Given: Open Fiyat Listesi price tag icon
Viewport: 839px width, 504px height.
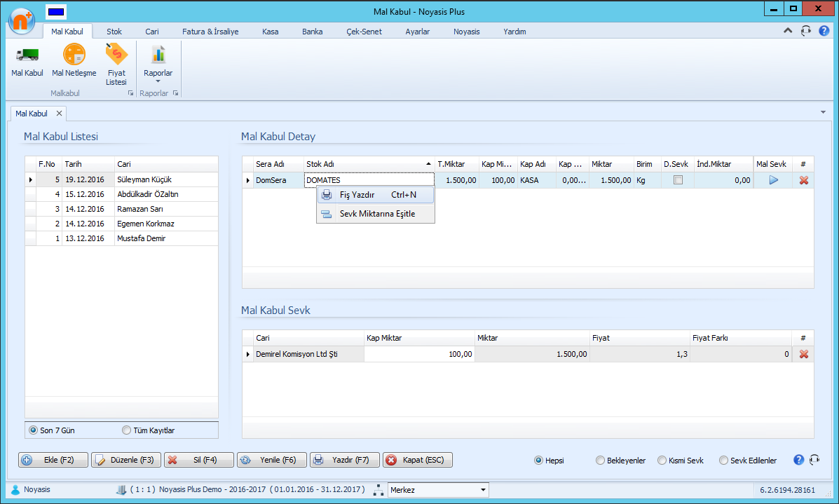Looking at the screenshot, I should [x=116, y=54].
